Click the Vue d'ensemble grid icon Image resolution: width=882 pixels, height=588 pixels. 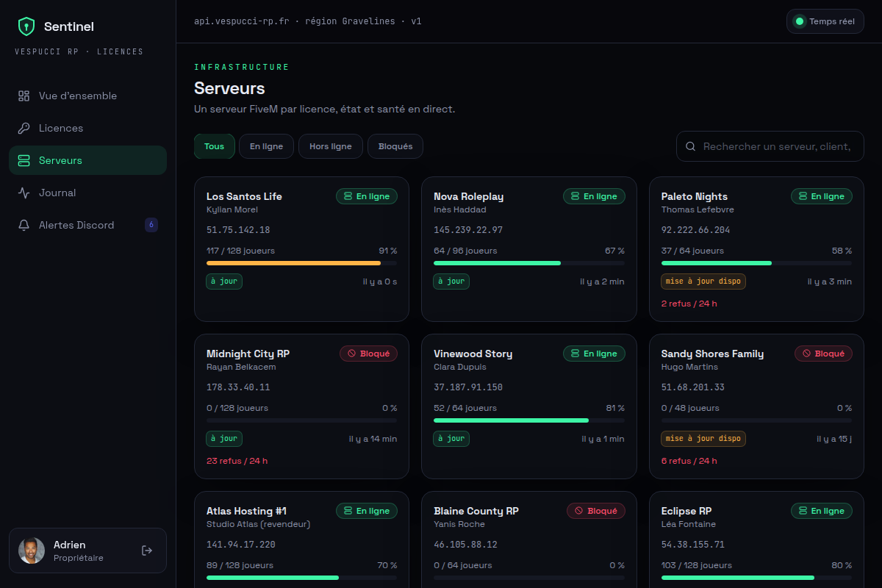[24, 96]
